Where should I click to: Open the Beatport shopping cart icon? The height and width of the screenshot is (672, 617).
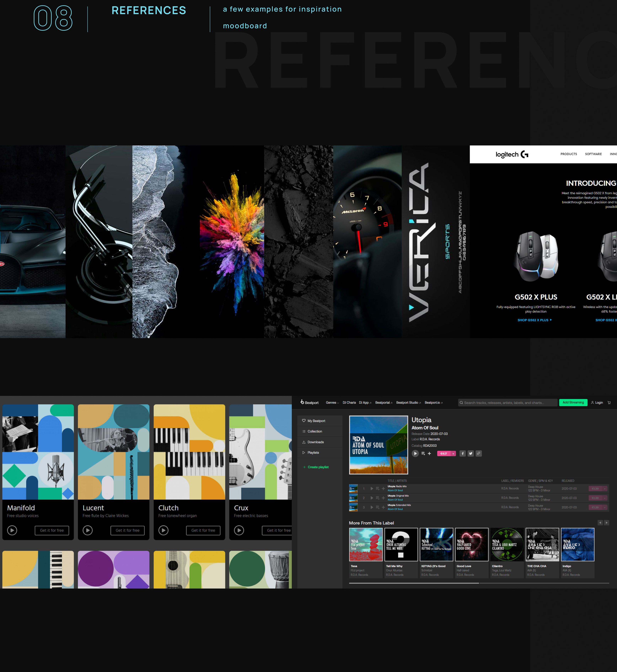609,403
